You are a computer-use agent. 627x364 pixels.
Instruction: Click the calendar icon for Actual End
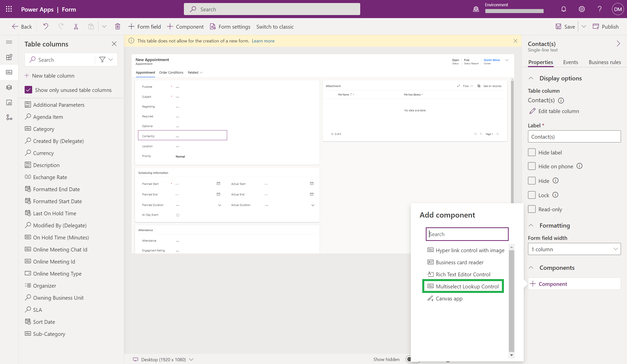click(312, 194)
